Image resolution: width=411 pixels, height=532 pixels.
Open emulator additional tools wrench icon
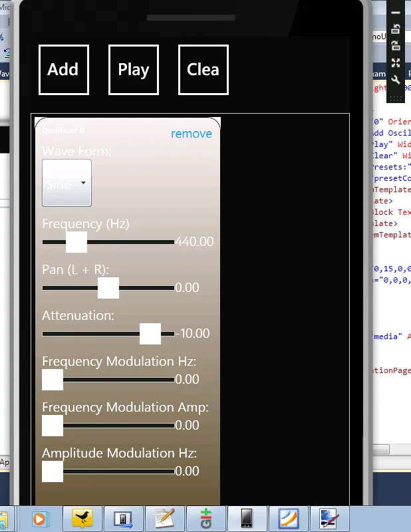click(x=396, y=80)
